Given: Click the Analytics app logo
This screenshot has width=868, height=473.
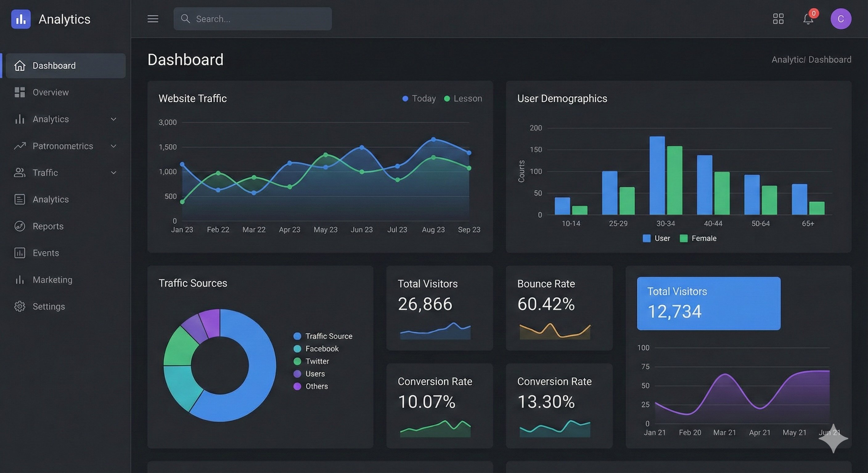Looking at the screenshot, I should (x=21, y=19).
